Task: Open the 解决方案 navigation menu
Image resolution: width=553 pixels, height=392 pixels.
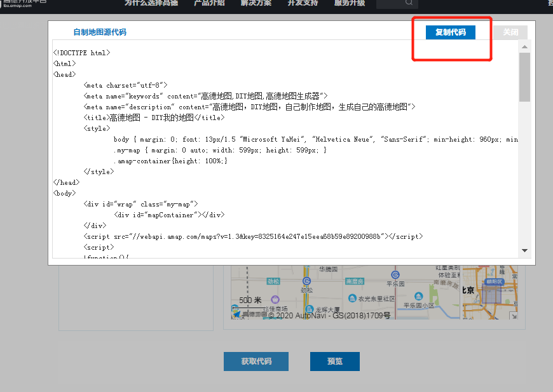Action: click(256, 3)
